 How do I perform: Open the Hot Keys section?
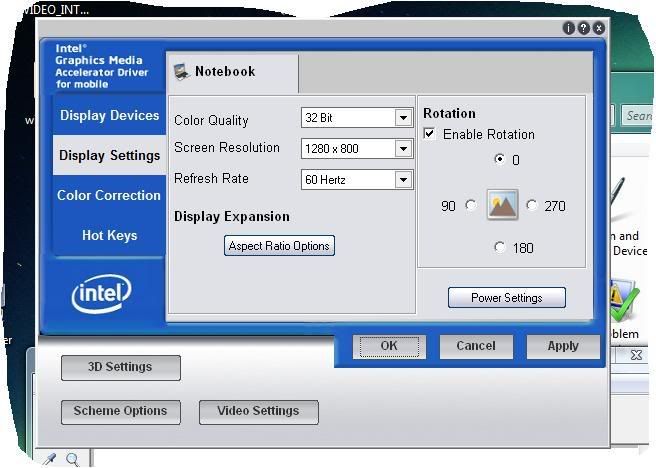(110, 235)
